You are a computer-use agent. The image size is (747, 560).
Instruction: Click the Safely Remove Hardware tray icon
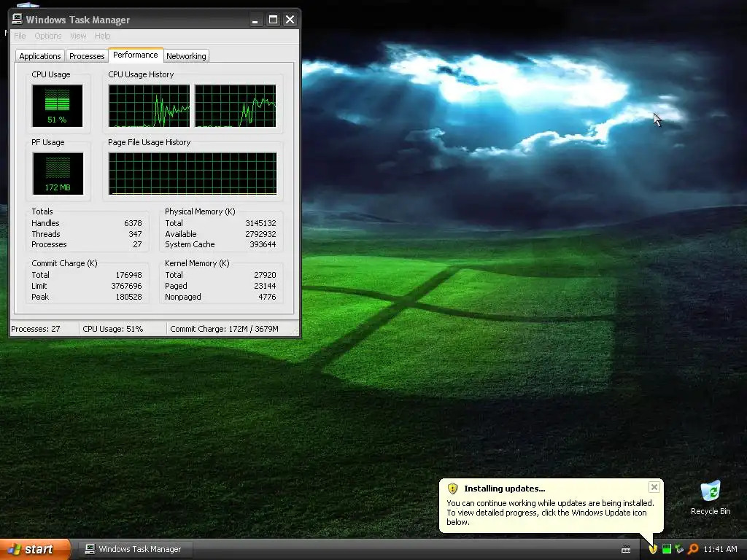tap(679, 549)
